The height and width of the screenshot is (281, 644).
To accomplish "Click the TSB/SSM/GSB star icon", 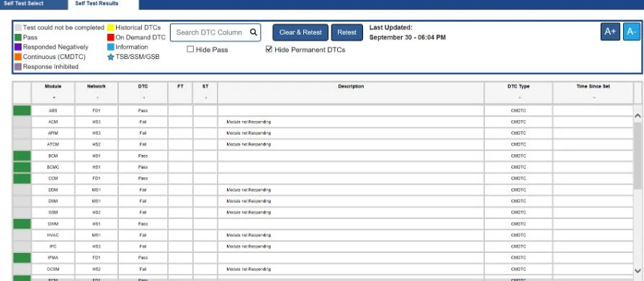I will pyautogui.click(x=110, y=57).
